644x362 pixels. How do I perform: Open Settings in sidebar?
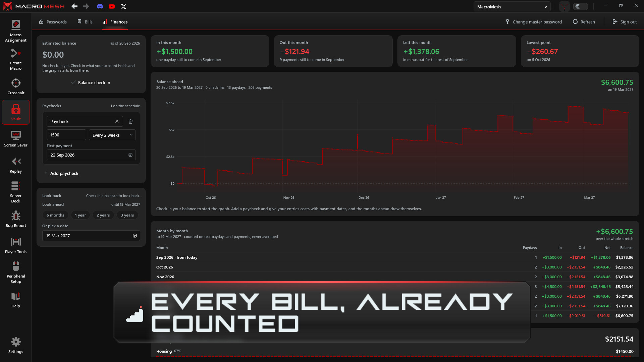click(x=16, y=345)
